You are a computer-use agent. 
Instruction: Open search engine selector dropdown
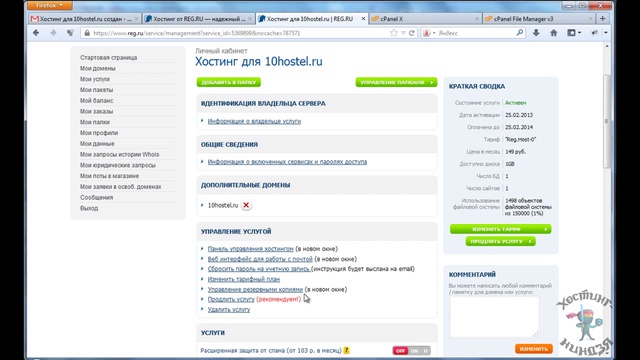(429, 33)
